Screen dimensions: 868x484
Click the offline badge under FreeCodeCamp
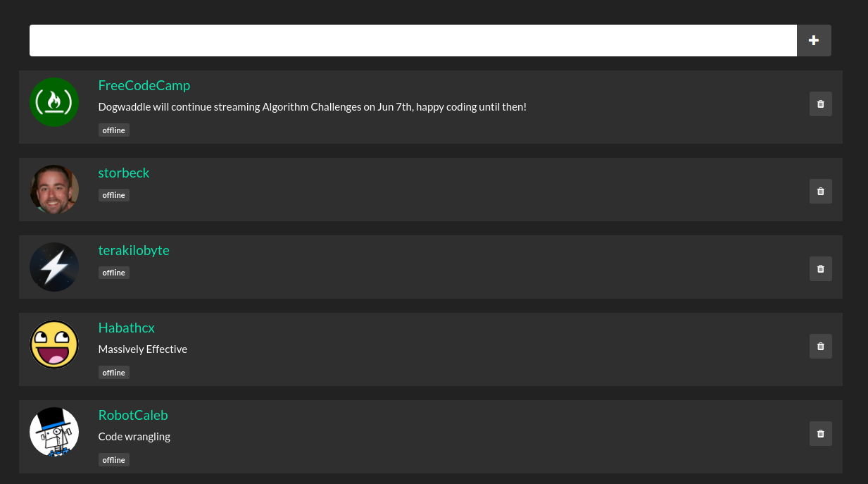click(114, 130)
